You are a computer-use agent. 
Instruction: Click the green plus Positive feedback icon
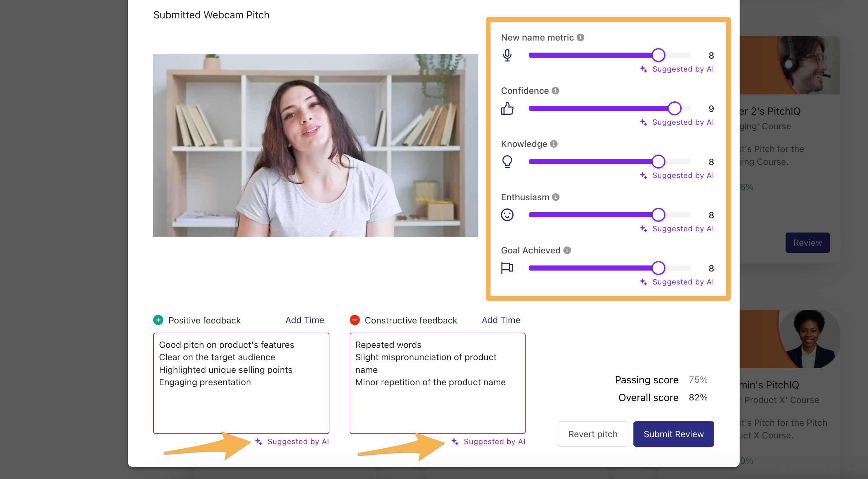pyautogui.click(x=158, y=320)
